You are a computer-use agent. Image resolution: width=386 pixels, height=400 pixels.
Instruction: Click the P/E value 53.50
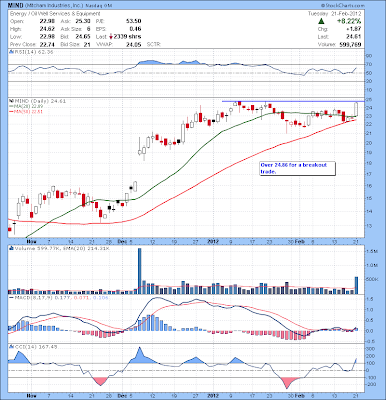tap(134, 21)
